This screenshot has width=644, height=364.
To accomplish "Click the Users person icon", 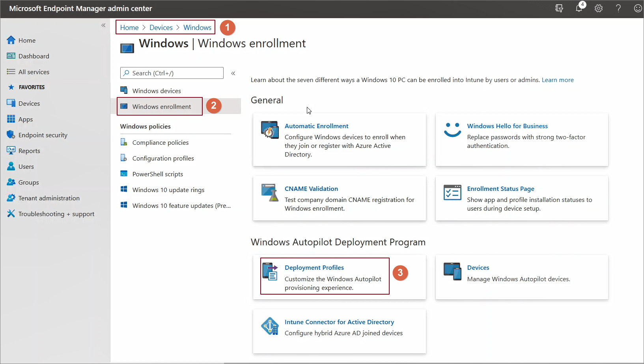I will point(11,166).
